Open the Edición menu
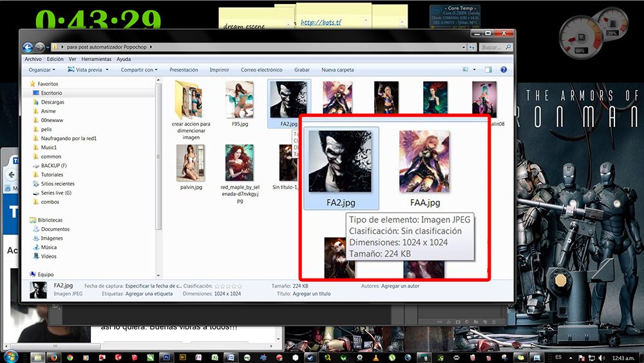The width and height of the screenshot is (644, 363). click(55, 59)
